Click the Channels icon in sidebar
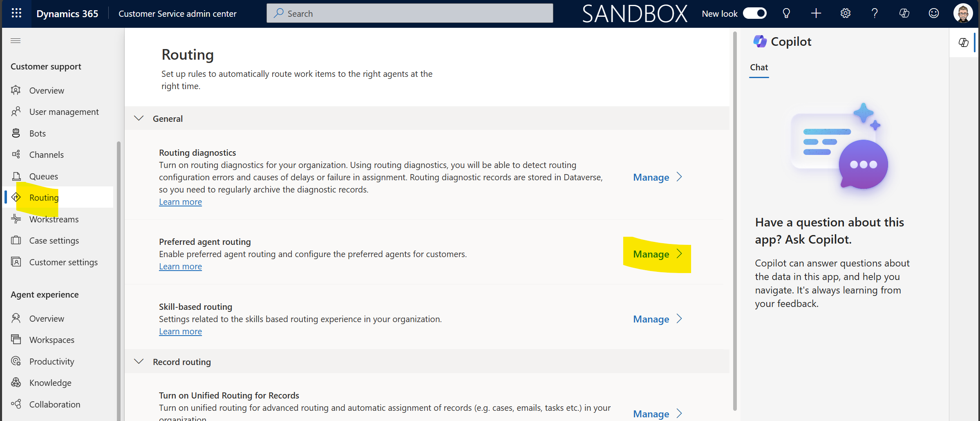980x421 pixels. 16,155
